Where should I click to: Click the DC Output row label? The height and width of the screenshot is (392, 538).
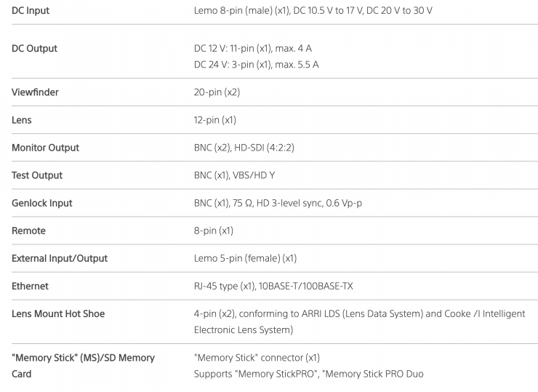pos(34,48)
